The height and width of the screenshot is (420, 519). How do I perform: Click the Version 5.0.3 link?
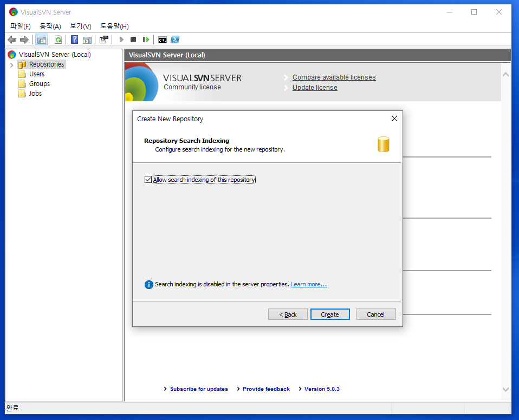click(322, 389)
